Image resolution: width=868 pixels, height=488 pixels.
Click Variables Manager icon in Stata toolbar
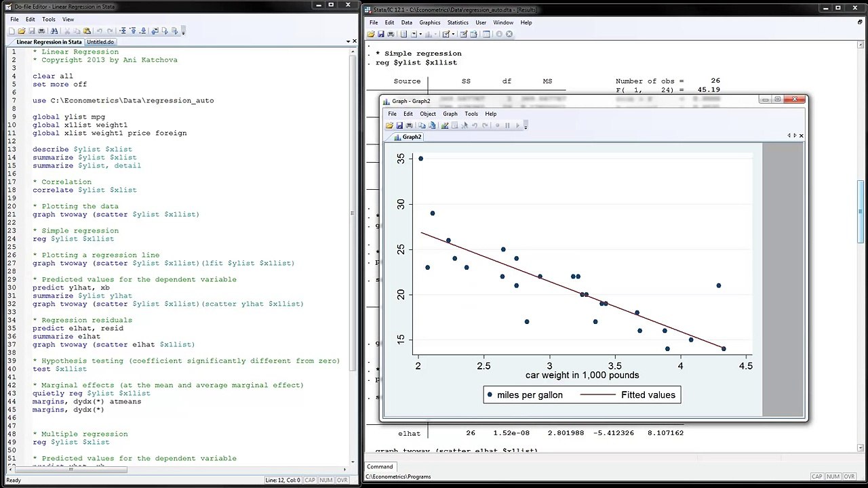point(486,34)
